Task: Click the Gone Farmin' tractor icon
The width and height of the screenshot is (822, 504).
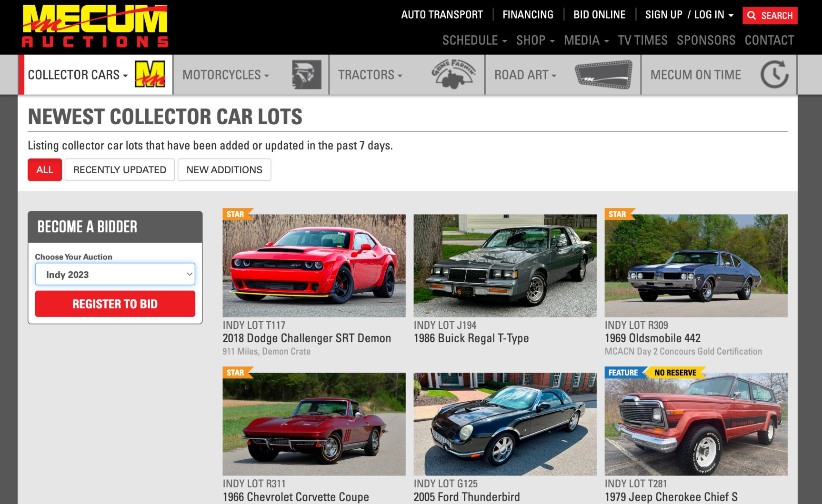Action: (x=453, y=74)
